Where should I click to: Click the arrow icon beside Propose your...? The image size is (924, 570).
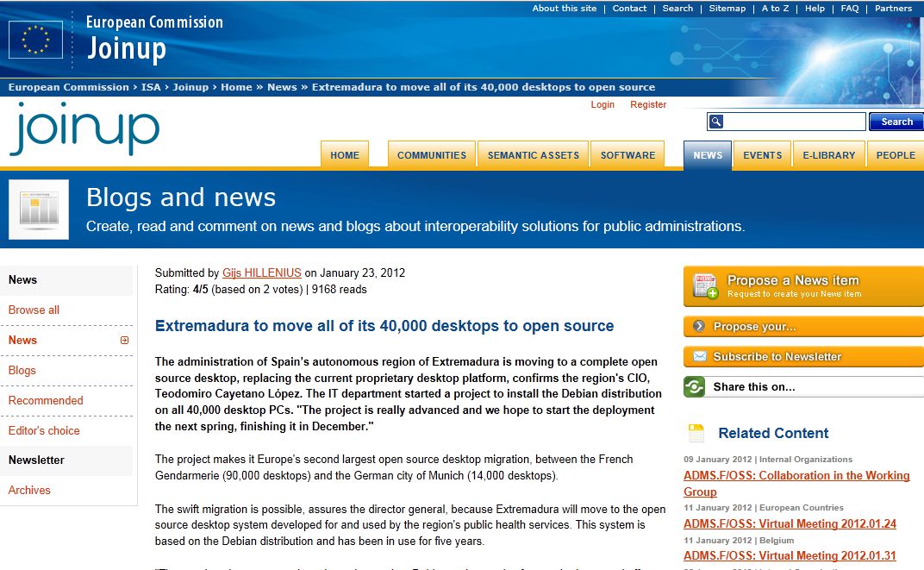[x=699, y=326]
